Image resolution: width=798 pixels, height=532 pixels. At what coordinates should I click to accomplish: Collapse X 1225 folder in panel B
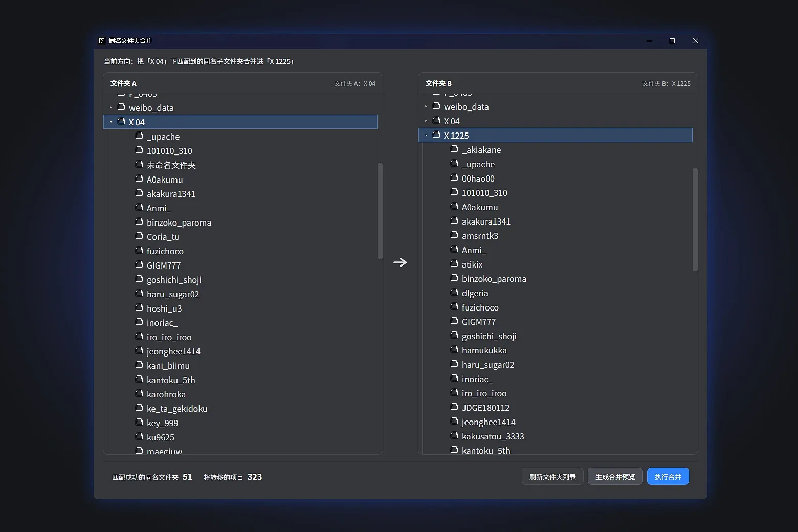(x=426, y=135)
